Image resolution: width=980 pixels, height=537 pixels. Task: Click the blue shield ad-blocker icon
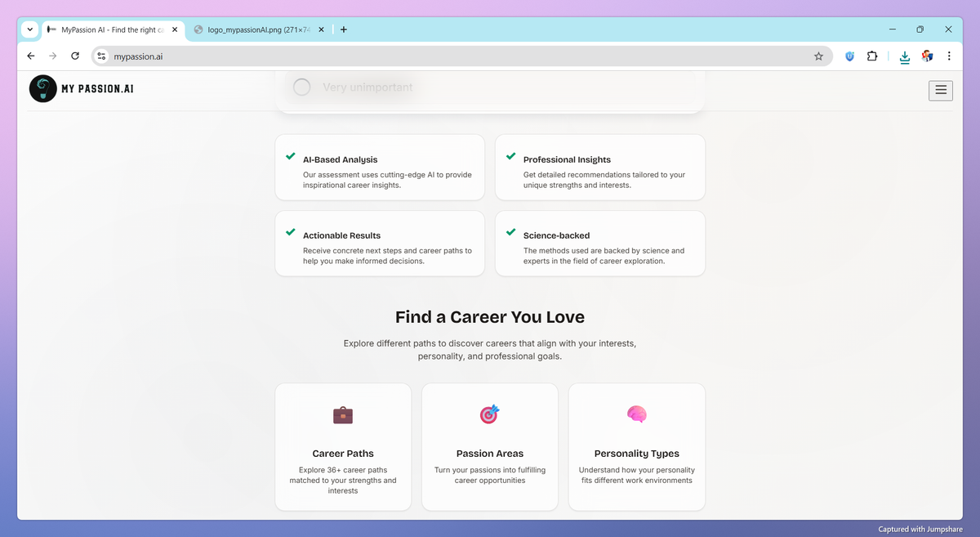pyautogui.click(x=849, y=56)
